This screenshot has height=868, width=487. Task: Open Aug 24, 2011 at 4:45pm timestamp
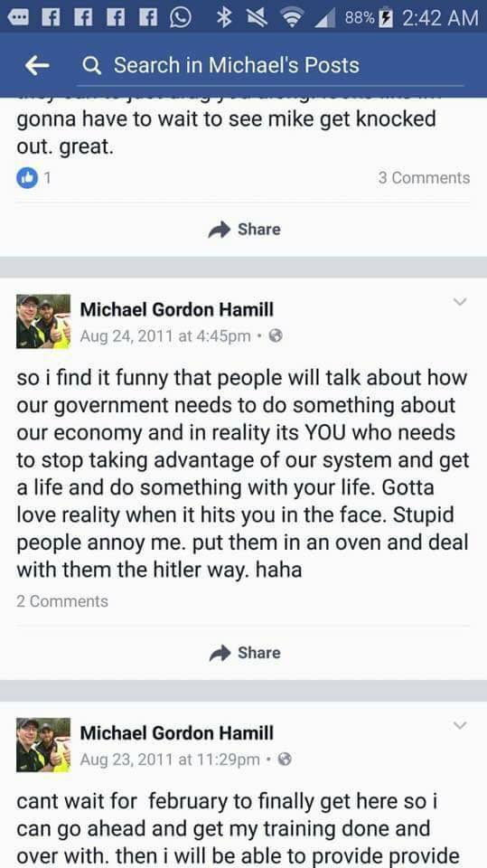[x=165, y=336]
